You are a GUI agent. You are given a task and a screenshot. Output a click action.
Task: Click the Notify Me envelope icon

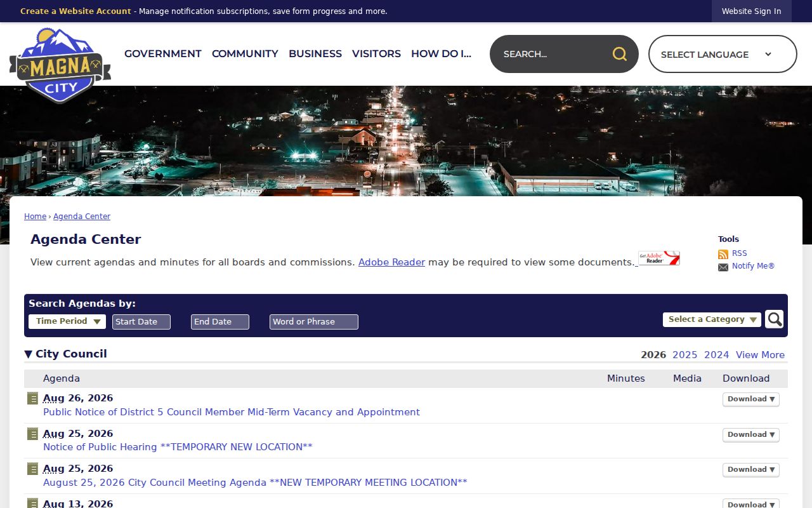[x=723, y=267]
